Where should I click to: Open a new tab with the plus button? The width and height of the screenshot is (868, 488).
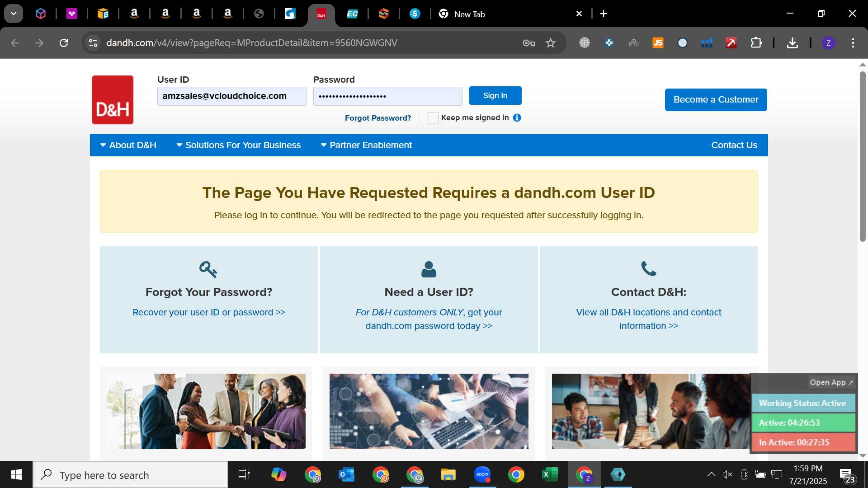point(604,14)
